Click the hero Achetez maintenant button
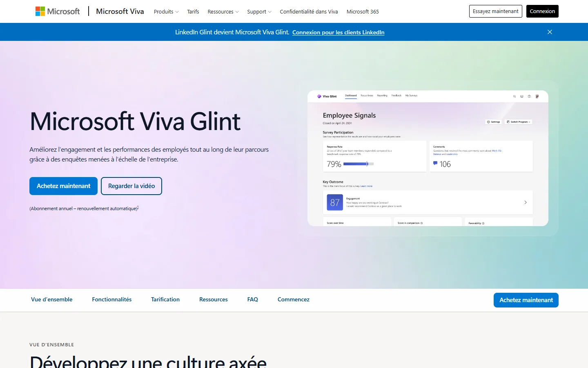 click(63, 186)
